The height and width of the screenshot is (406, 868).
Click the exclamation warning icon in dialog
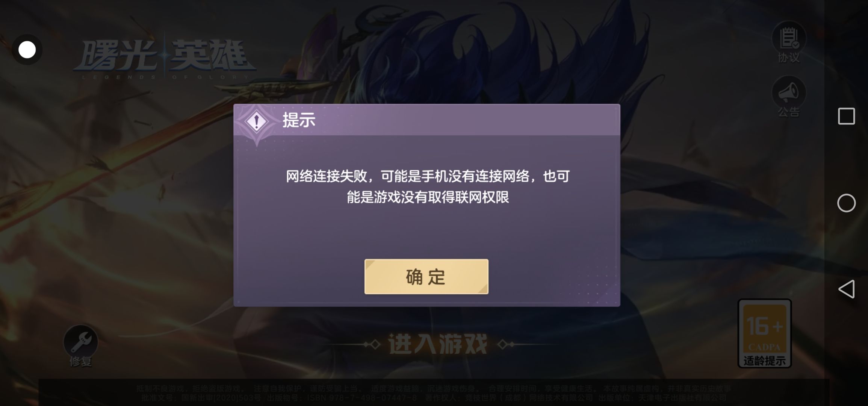pos(257,121)
